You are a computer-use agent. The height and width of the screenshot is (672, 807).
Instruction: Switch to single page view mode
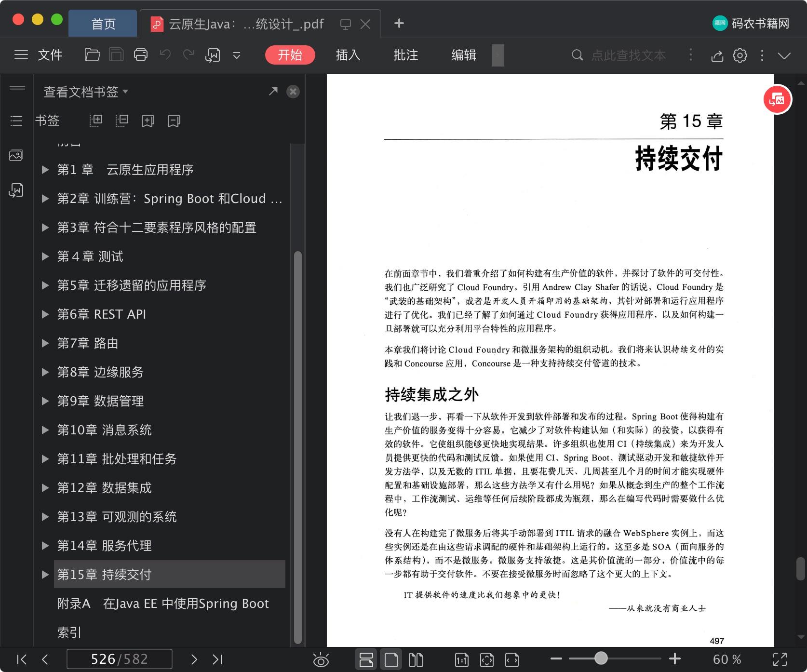(391, 659)
